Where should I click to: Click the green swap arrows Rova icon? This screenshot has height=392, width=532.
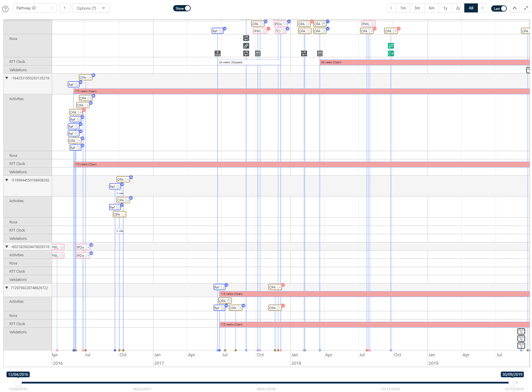391,46
